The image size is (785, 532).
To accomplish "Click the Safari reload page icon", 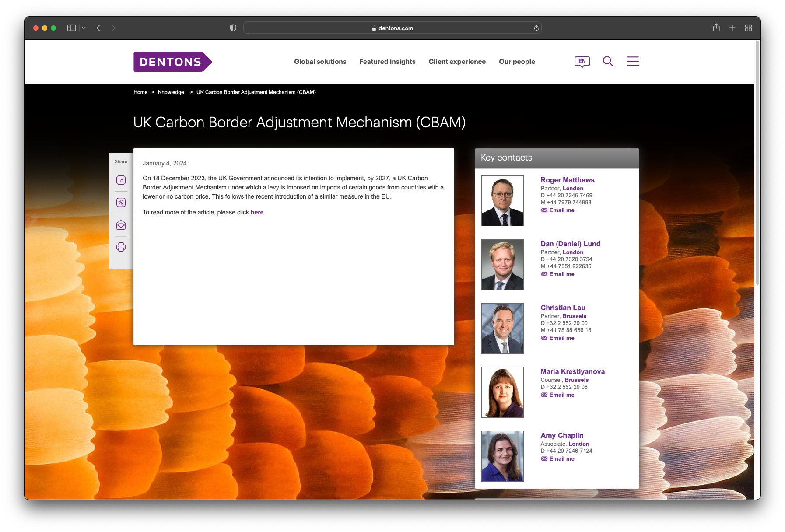I will pyautogui.click(x=536, y=28).
